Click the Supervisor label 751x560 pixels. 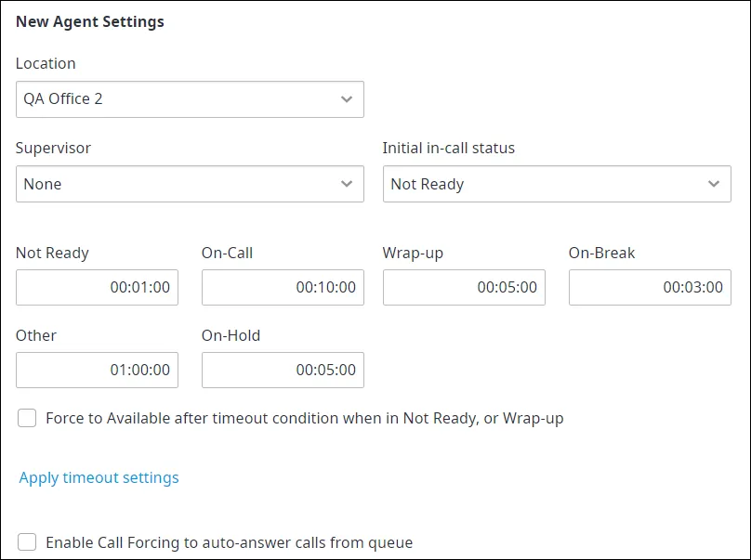coord(53,148)
